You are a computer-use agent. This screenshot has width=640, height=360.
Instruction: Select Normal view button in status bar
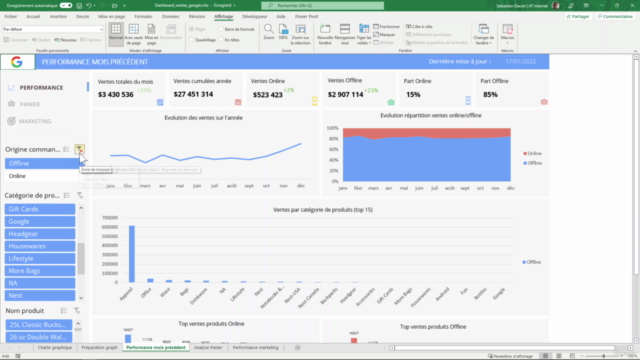click(545, 356)
